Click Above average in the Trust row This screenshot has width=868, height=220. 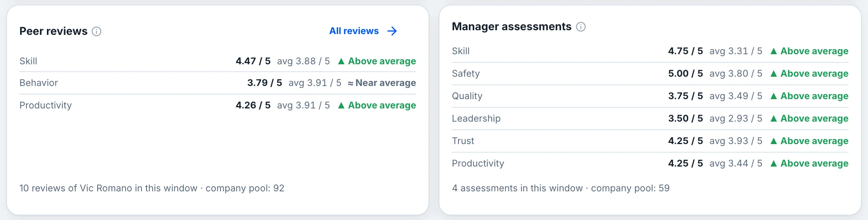tap(809, 141)
